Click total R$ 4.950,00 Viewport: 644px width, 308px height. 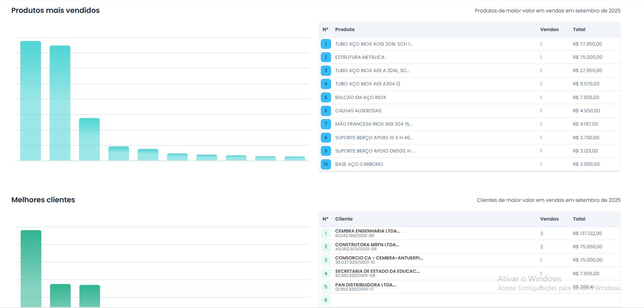[586, 111]
